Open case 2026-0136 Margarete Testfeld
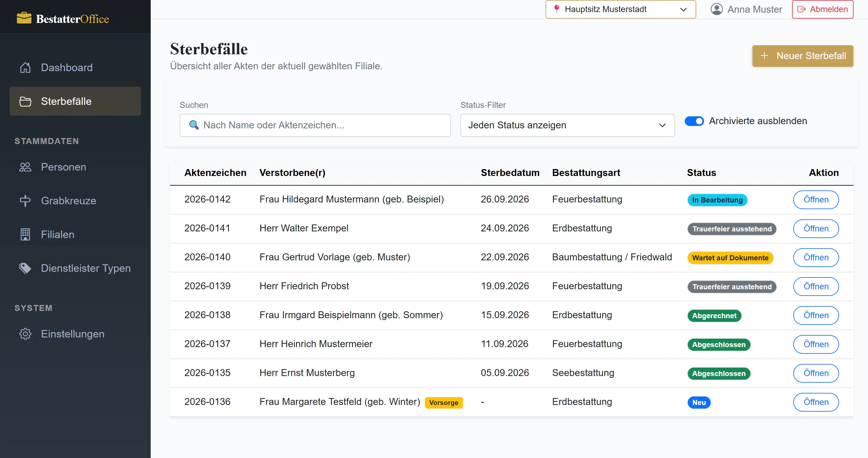Image resolution: width=868 pixels, height=458 pixels. point(816,403)
